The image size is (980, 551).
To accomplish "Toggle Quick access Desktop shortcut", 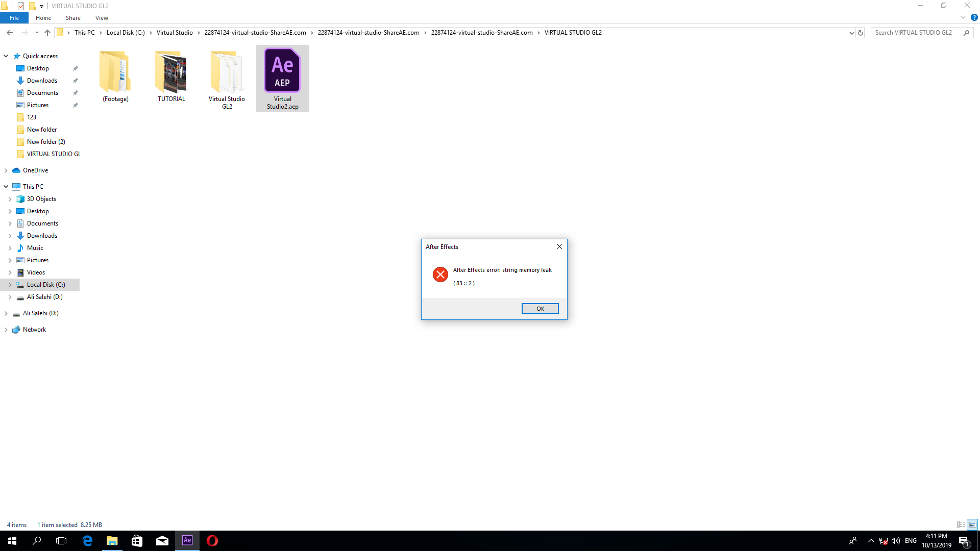I will pos(76,68).
